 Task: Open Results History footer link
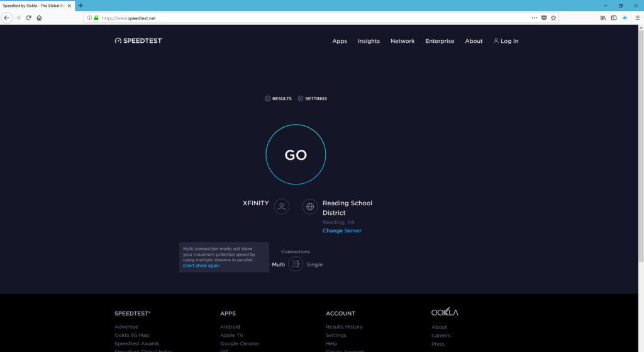coord(344,327)
